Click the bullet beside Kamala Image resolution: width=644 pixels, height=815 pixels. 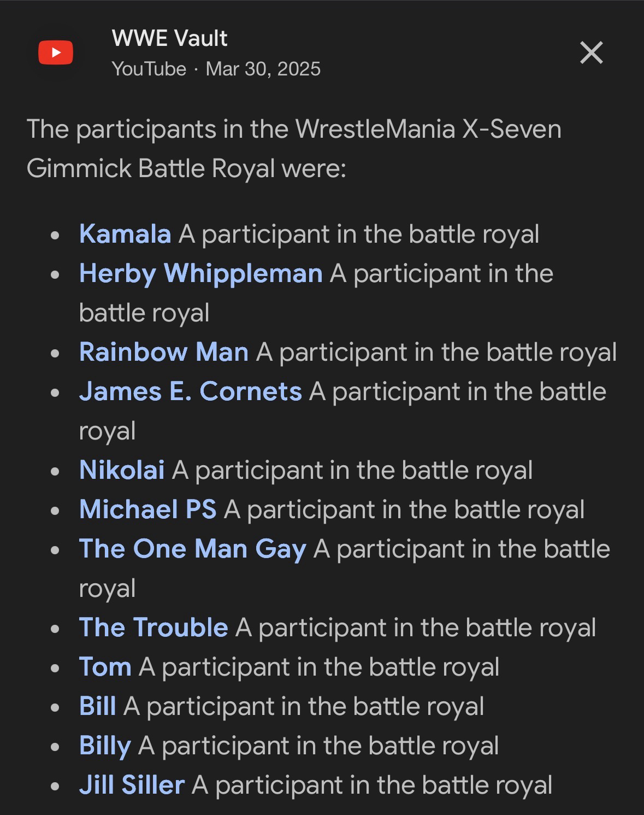click(54, 236)
